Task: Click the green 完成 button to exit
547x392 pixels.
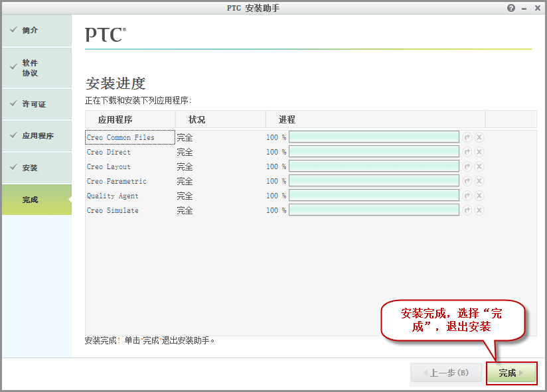Action: (511, 373)
